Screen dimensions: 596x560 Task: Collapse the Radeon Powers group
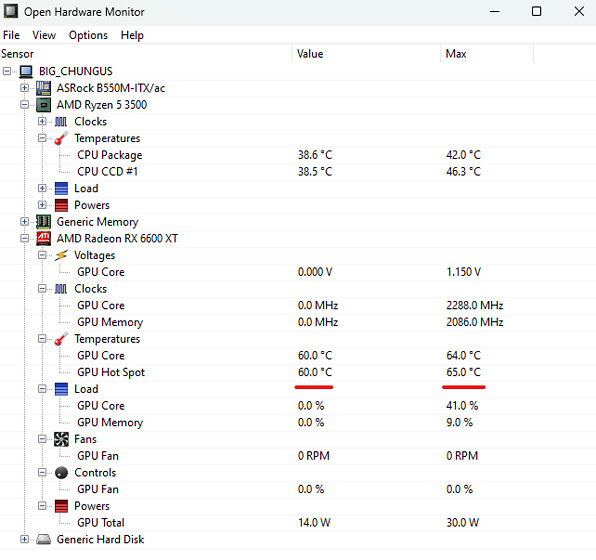pos(42,506)
